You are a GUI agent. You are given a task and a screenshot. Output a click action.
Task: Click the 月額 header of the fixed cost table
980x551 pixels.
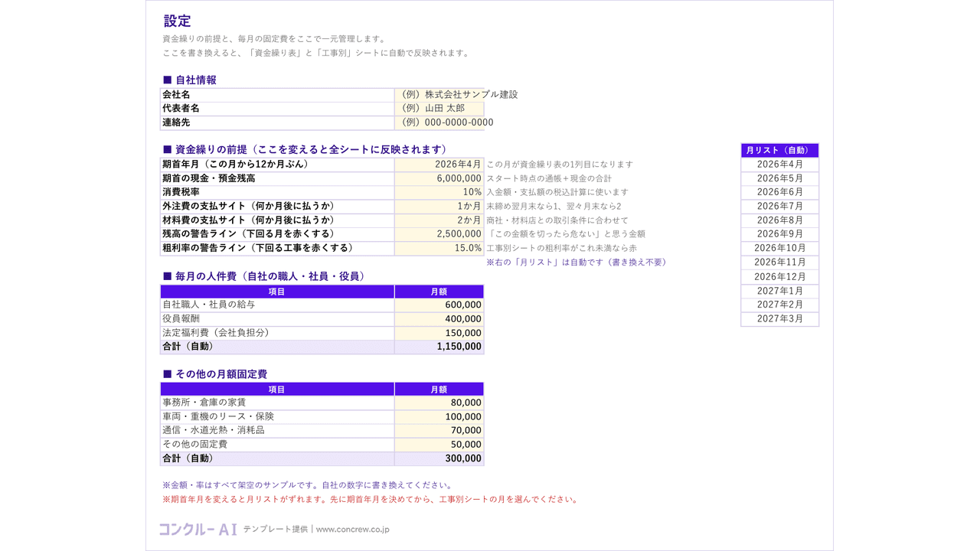[439, 390]
